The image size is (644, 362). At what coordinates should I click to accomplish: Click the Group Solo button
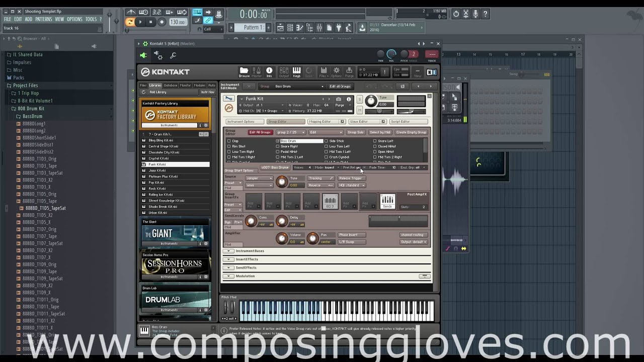[355, 132]
